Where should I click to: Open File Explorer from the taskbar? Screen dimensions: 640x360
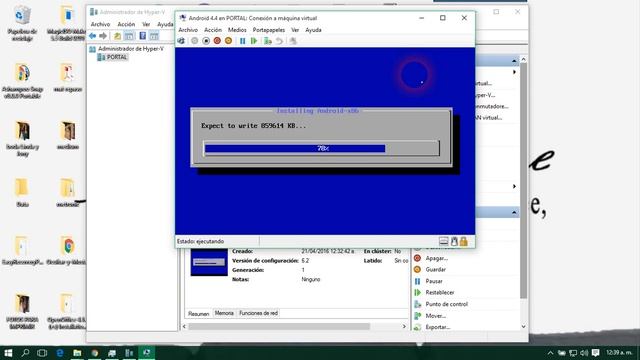point(77,353)
